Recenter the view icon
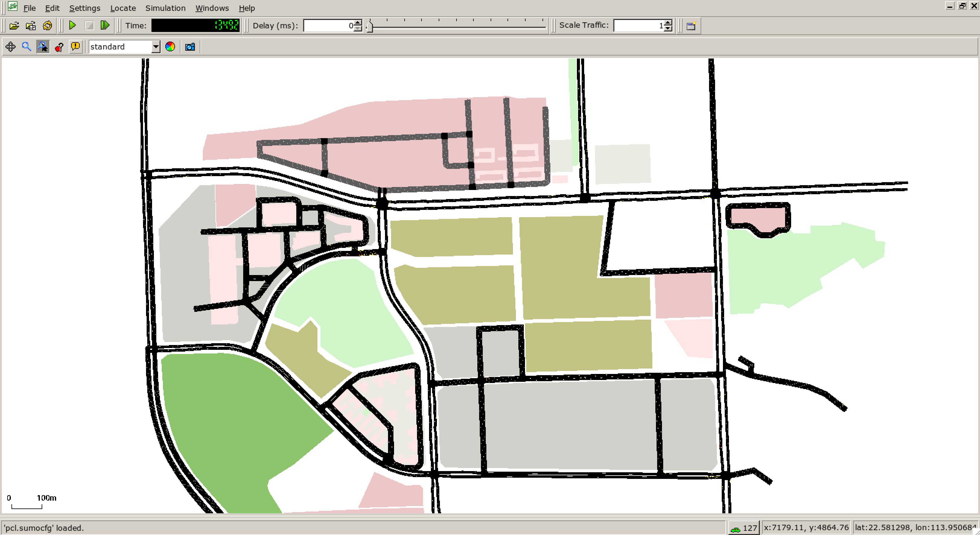The image size is (980, 535). coord(11,47)
